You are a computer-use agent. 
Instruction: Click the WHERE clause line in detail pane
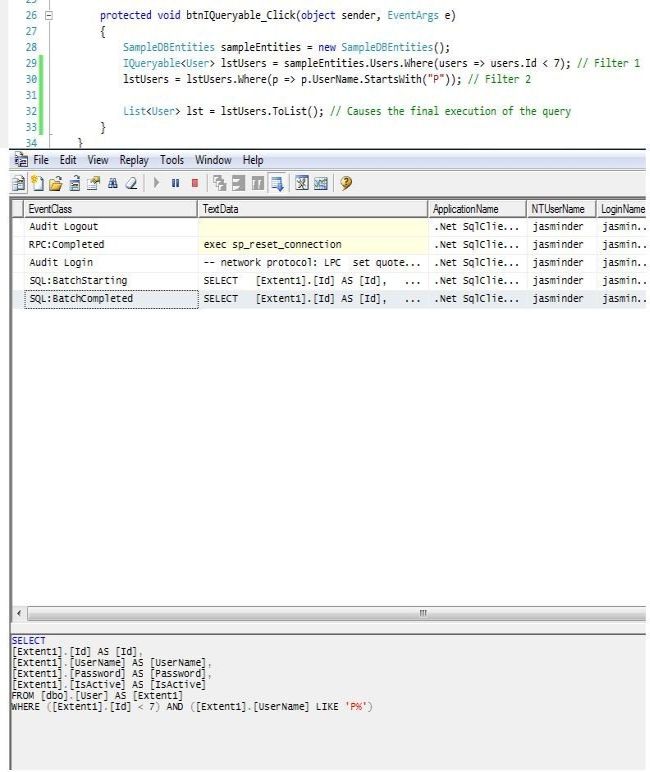(x=192, y=707)
